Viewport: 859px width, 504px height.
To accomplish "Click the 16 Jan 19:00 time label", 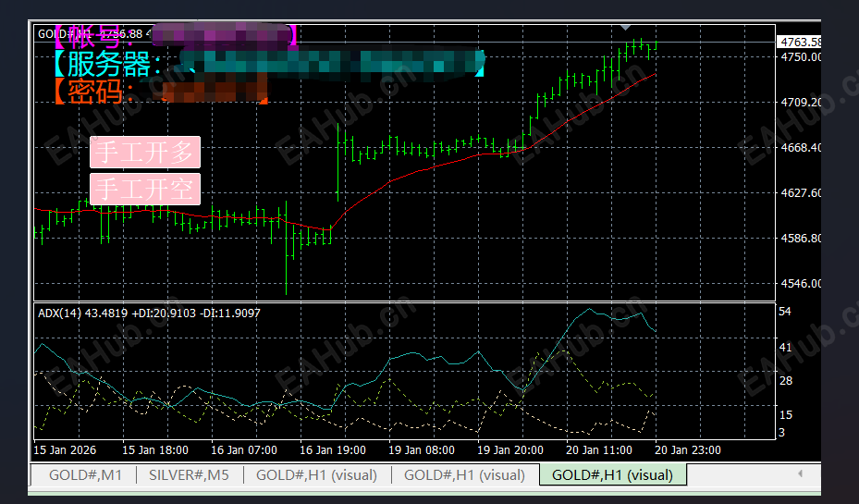I will point(333,450).
